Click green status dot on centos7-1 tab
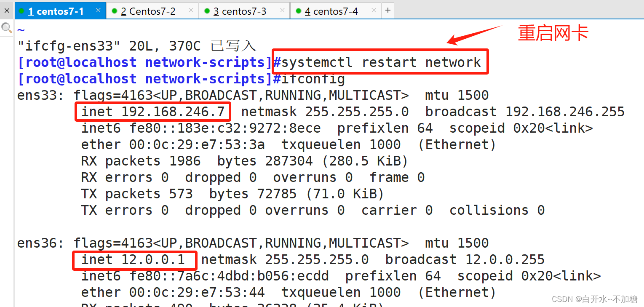This screenshot has height=307, width=644. (x=21, y=11)
